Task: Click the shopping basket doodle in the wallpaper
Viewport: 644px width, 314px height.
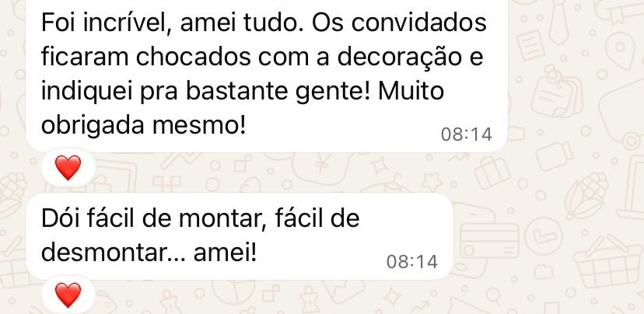Action: [609, 261]
